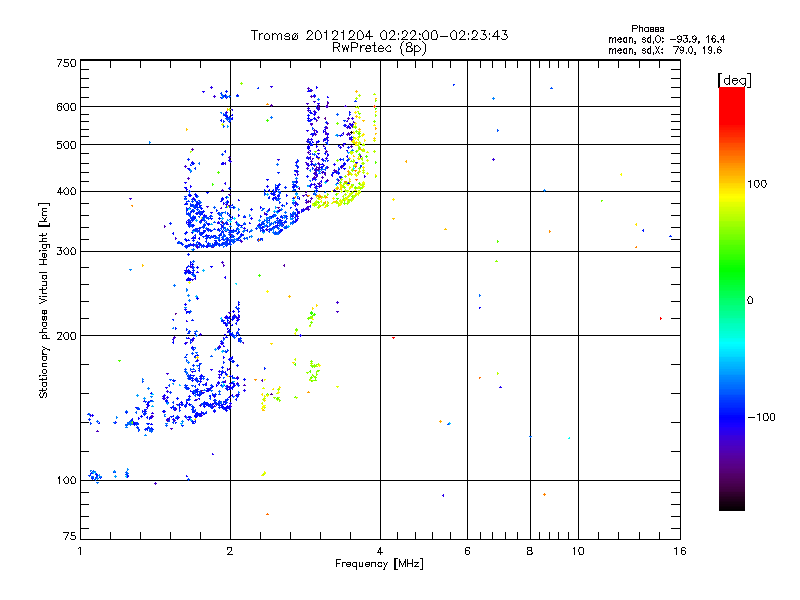Viewport: 800px width, 600px height.
Task: Click the 'mean, sd,O: -93.9, 16.4' line
Action: 666,39
